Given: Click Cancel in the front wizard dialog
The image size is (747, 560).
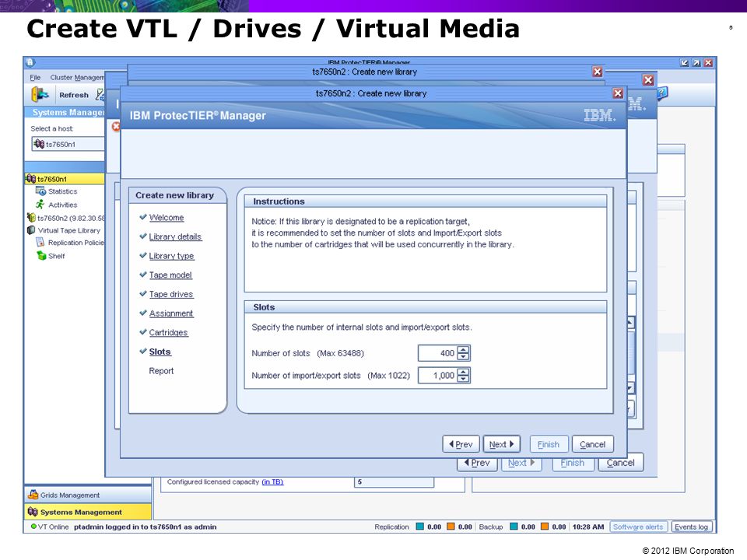Looking at the screenshot, I should 593,444.
